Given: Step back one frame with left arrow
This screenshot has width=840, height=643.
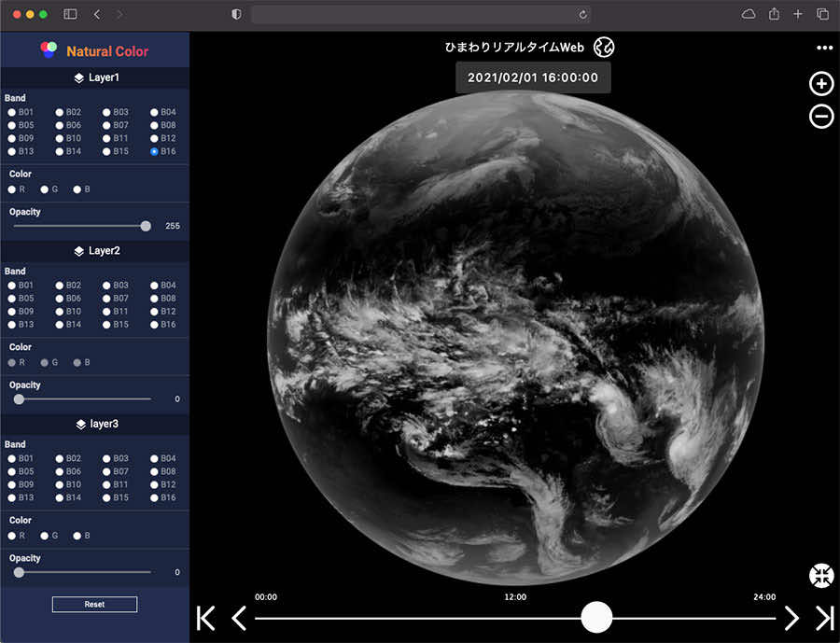Looking at the screenshot, I should pos(239,618).
